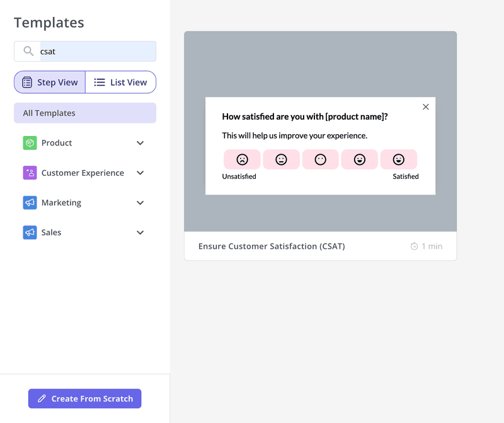Click the Step View grid icon
Screen dimensions: 504x423
tap(27, 82)
